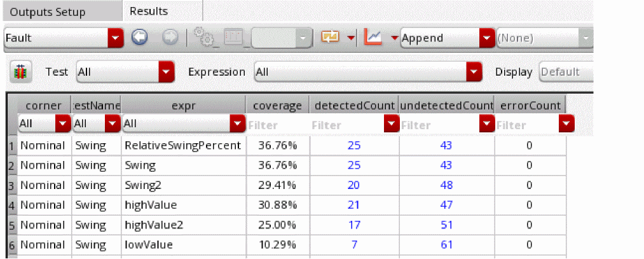644x259 pixels.
Task: Sort by the testName column header
Action: [97, 106]
